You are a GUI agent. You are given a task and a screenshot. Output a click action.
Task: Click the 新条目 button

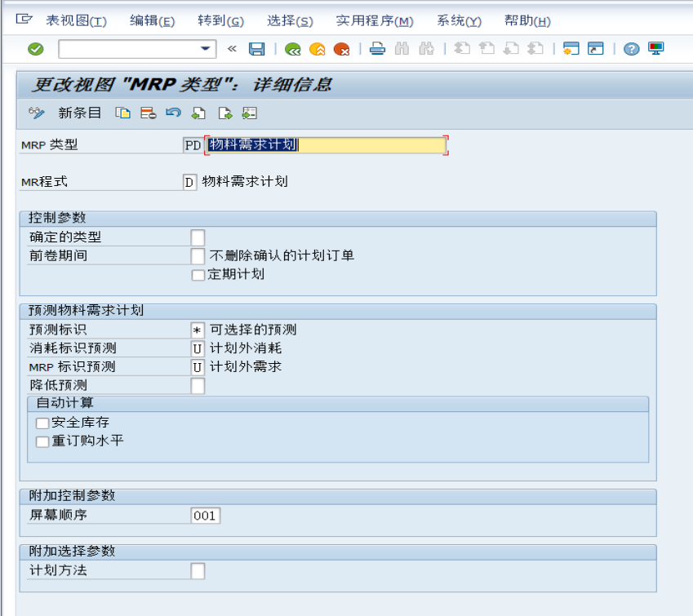coord(79,113)
